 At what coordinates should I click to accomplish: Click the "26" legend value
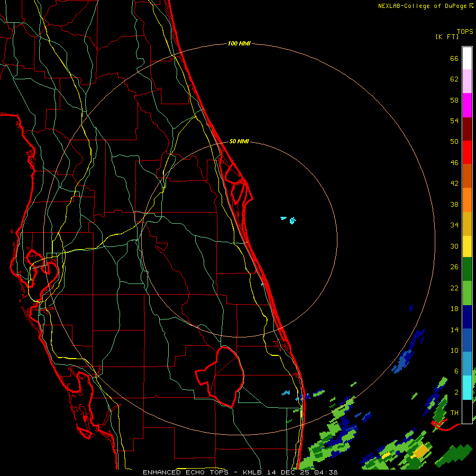pyautogui.click(x=454, y=267)
